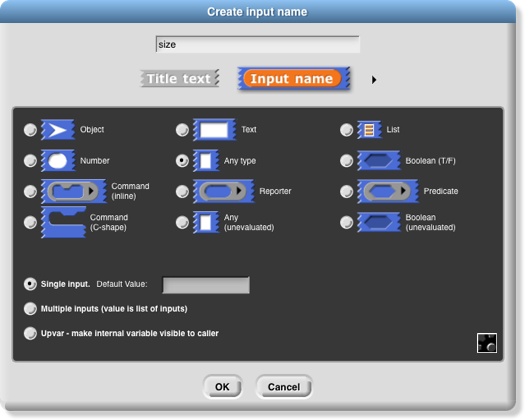The image size is (525, 420).
Task: Click the Reporter slot type icon
Action: coord(224,191)
